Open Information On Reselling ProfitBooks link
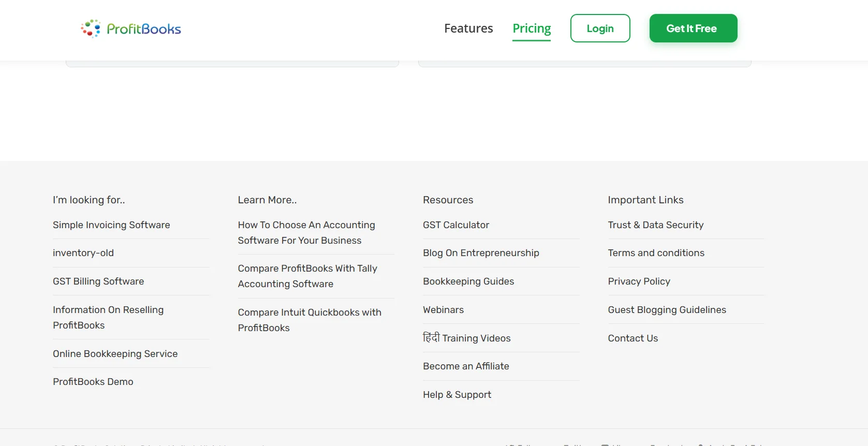Viewport: 868px width, 446px height. point(108,318)
